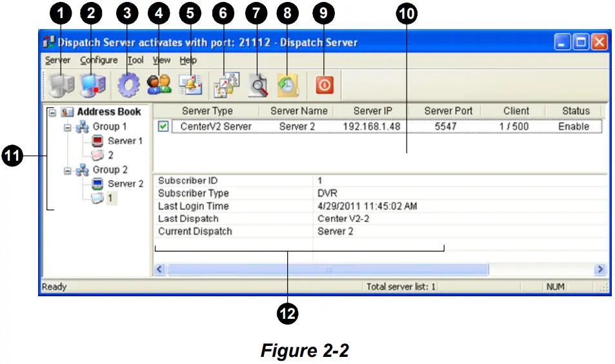This screenshot has width=615, height=364.
Task: Open the View menu
Action: 161,60
